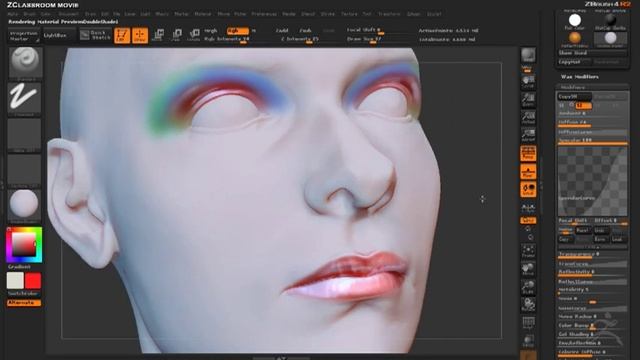Activate Quick Sketch mode

point(95,36)
